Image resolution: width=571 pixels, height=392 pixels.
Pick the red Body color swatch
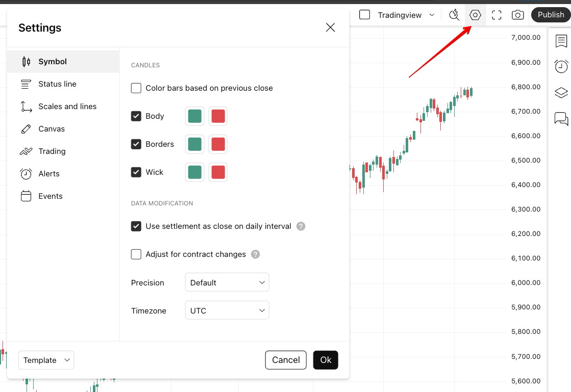(218, 116)
